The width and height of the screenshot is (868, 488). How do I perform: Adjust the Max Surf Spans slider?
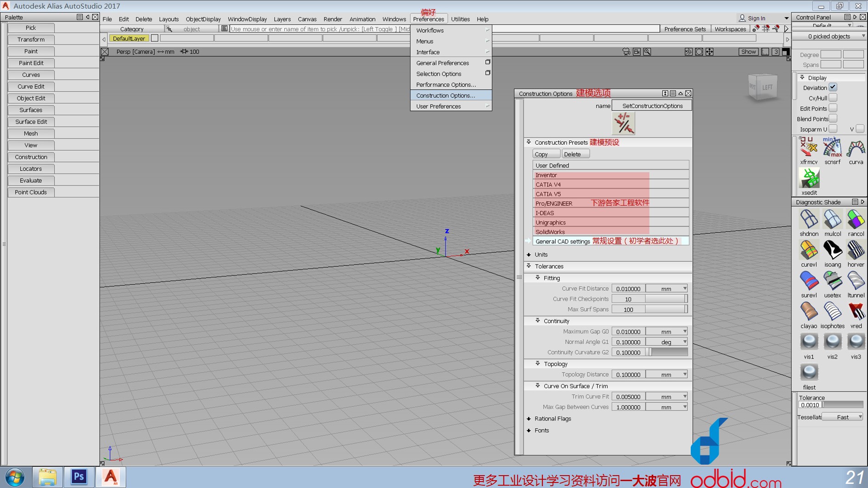pos(666,309)
